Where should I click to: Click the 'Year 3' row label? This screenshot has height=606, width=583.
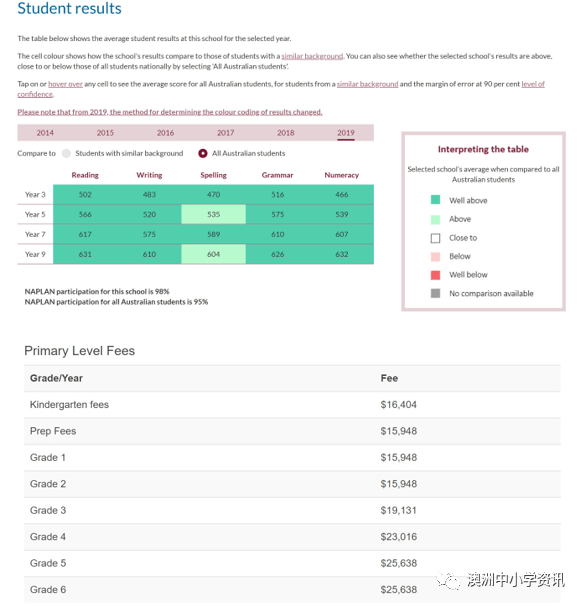pos(35,194)
